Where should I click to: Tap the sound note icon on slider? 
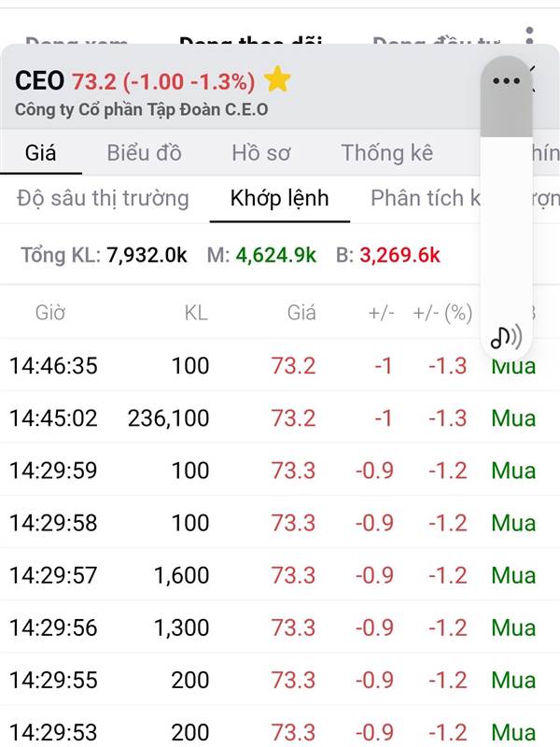(506, 336)
